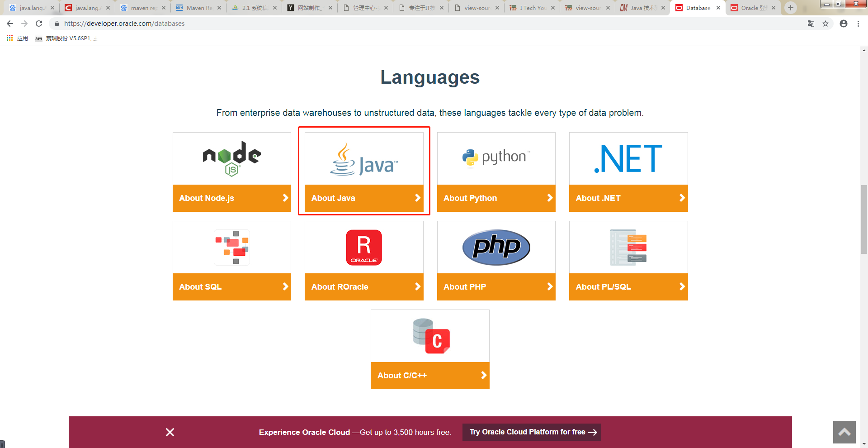This screenshot has width=868, height=448.
Task: Switch to the maven rep tab
Action: click(x=142, y=8)
